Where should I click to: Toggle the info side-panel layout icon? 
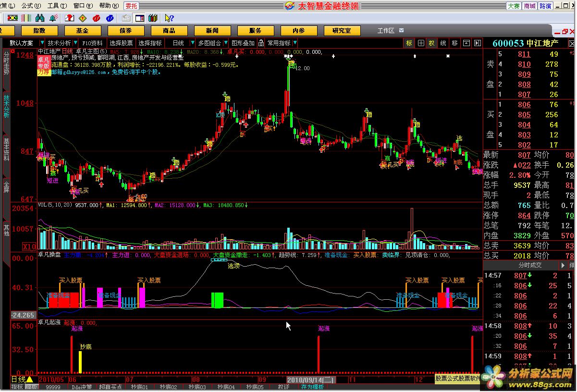pos(140,18)
